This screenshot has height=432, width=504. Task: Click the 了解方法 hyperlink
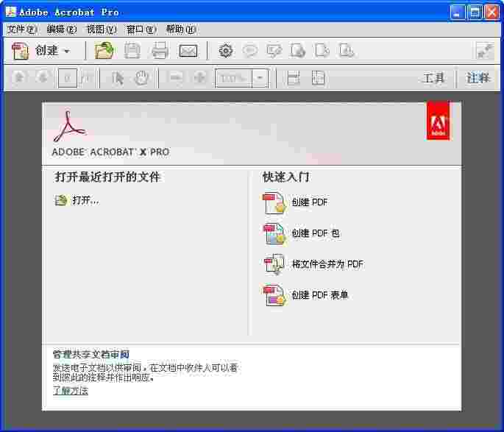tap(71, 391)
